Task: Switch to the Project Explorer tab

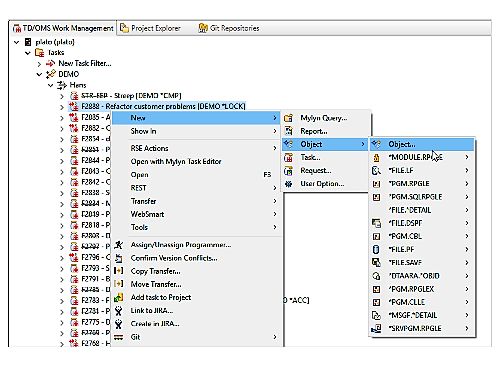Action: pyautogui.click(x=150, y=28)
